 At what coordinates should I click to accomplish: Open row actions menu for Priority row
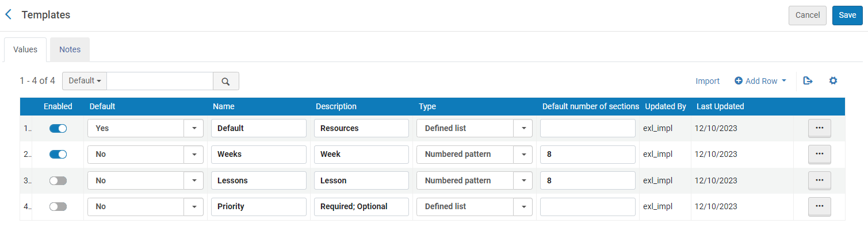click(820, 206)
